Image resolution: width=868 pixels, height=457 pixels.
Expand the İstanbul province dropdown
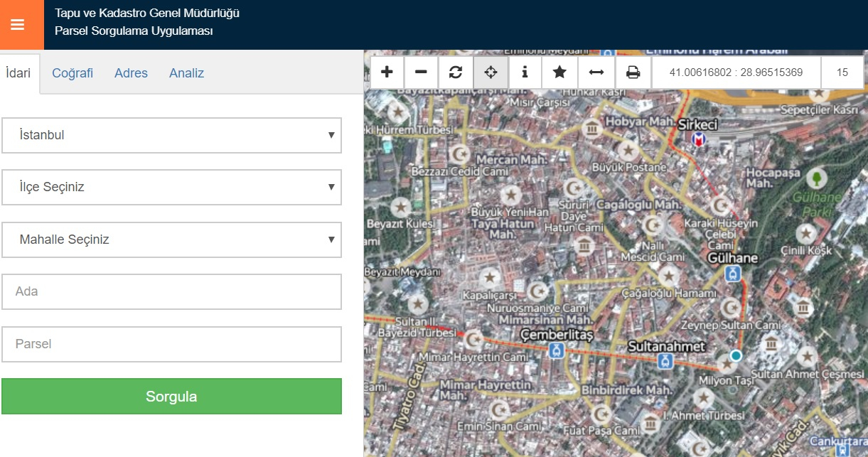pos(171,135)
